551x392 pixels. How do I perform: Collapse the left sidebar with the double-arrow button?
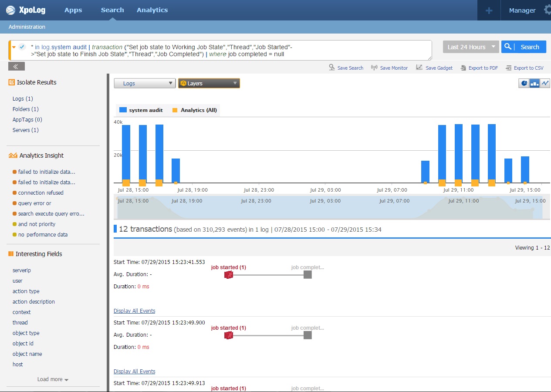(17, 66)
